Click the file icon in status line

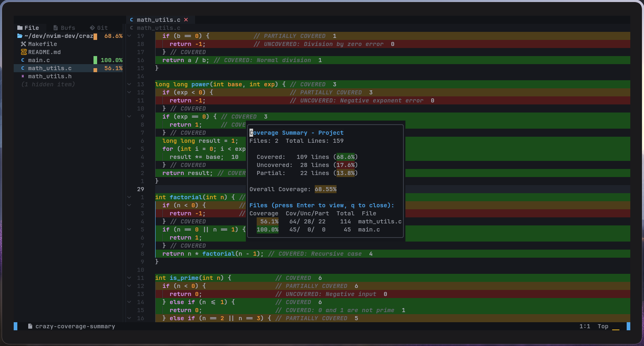(x=30, y=326)
